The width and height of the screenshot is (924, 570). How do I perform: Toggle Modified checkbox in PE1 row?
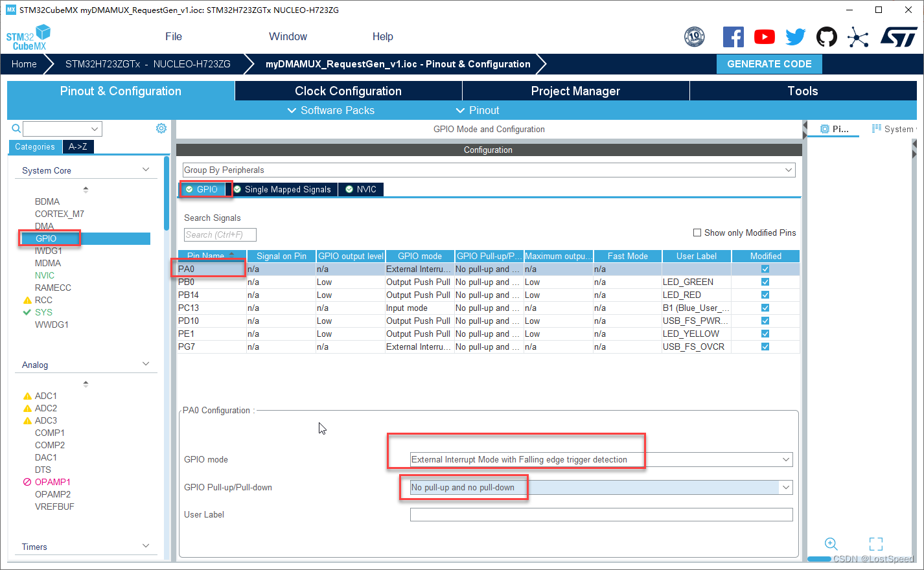pyautogui.click(x=765, y=334)
